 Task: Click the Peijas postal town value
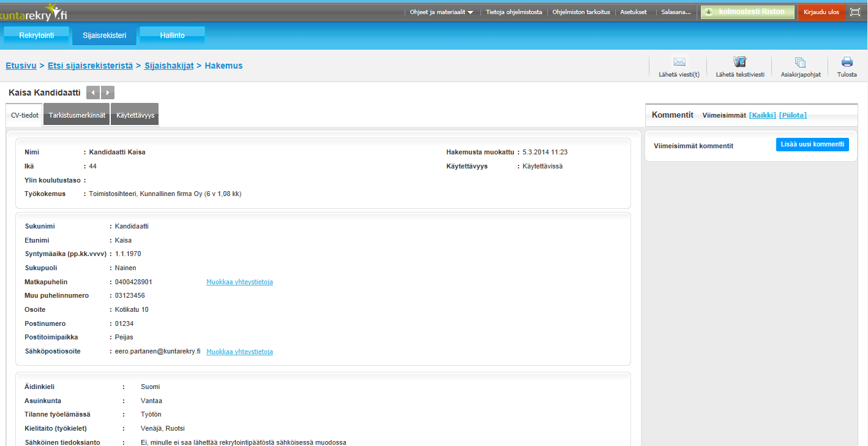[124, 338]
